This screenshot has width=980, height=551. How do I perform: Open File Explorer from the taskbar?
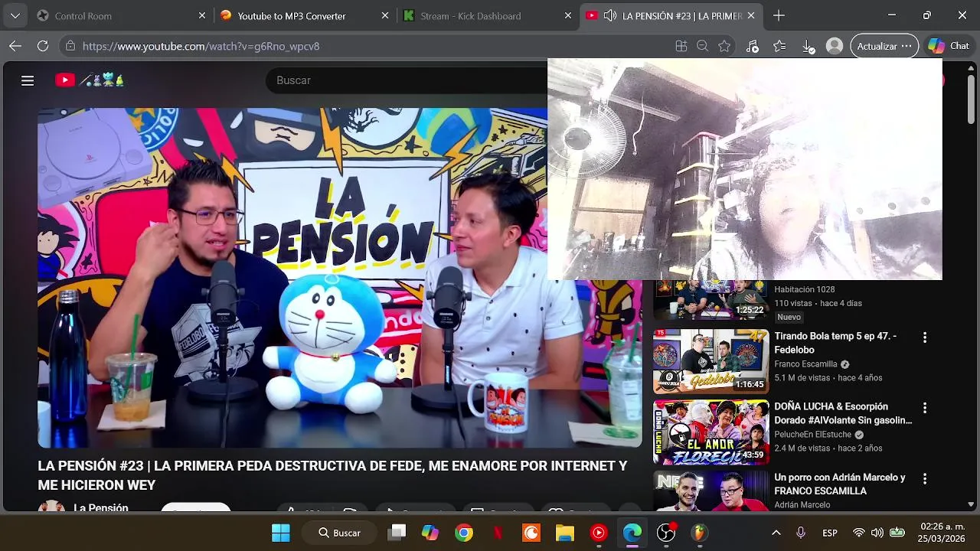tap(565, 533)
